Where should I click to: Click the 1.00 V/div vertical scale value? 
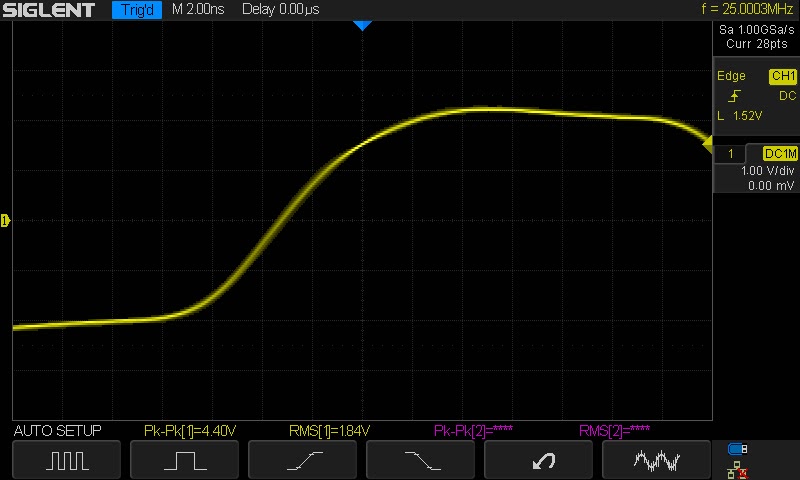pos(767,171)
